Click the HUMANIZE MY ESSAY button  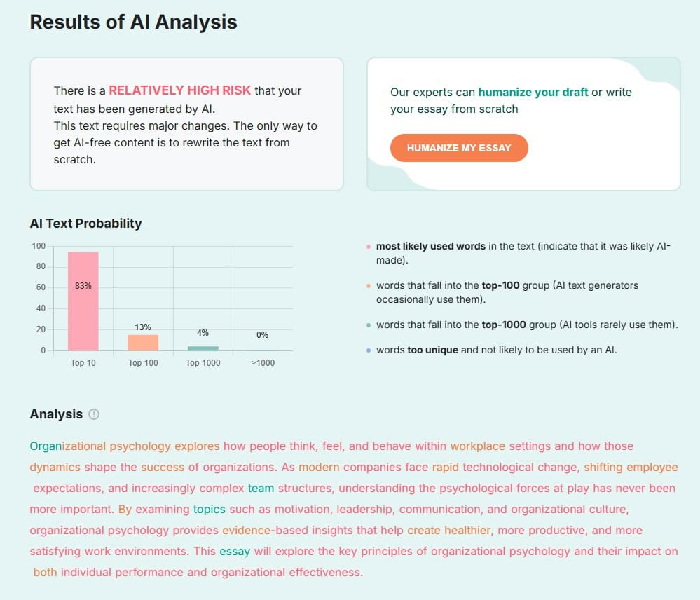click(459, 148)
